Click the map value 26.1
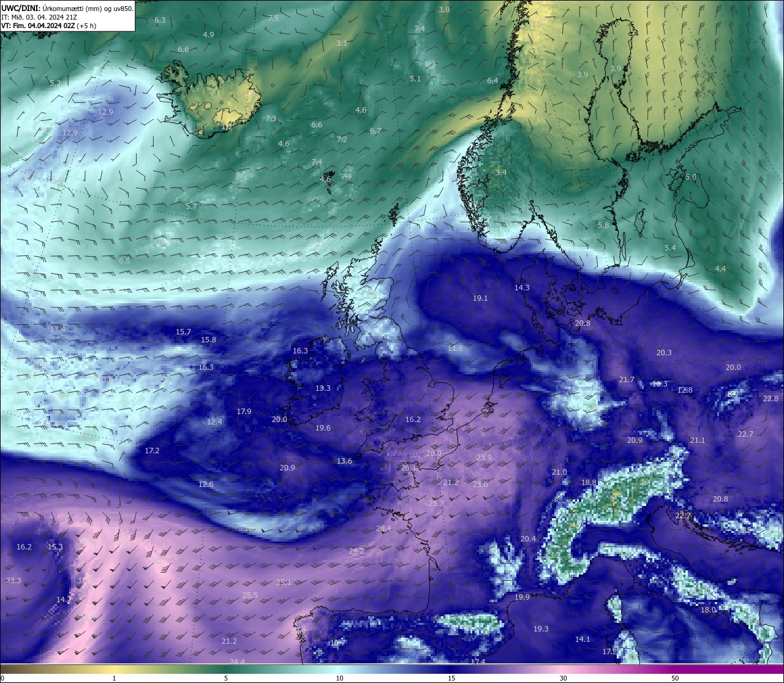This screenshot has height=683, width=784. pyautogui.click(x=409, y=468)
